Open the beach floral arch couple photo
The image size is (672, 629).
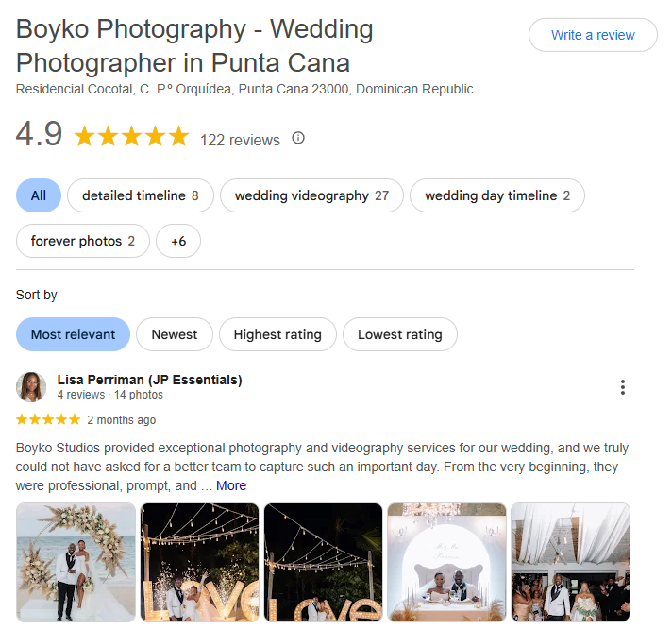pos(76,562)
